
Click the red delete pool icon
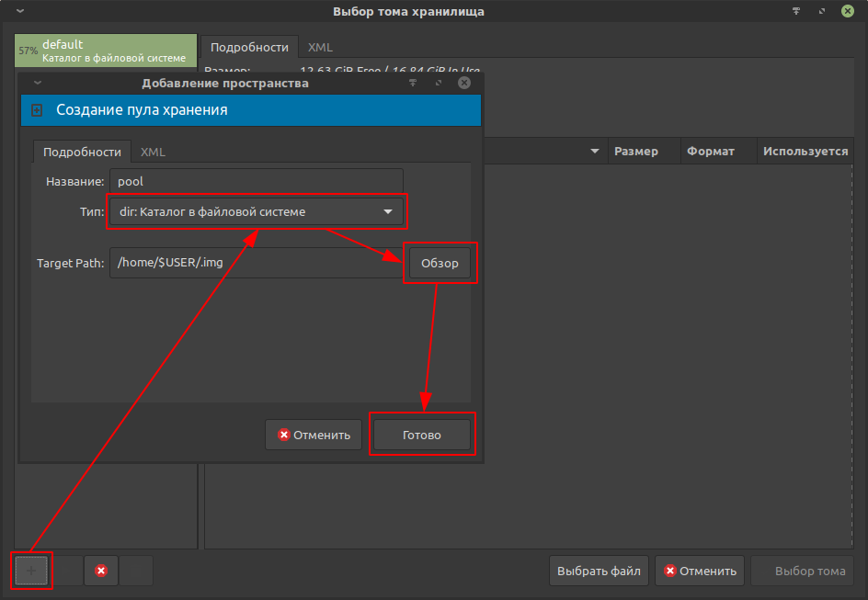tap(101, 571)
